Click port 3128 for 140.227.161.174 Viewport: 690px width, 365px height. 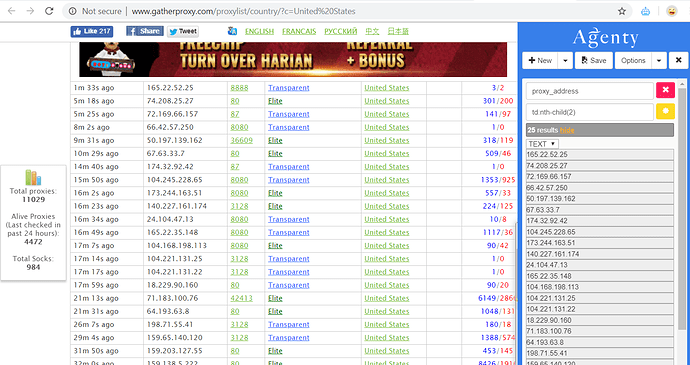pos(239,206)
